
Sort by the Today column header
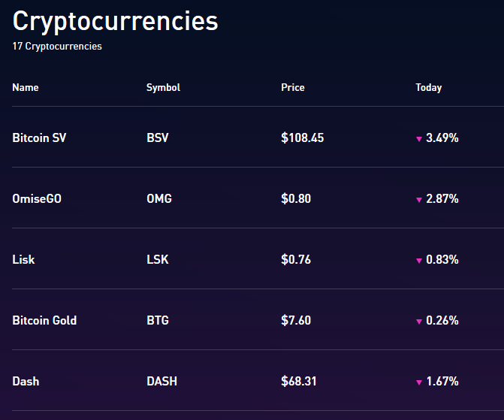pyautogui.click(x=428, y=87)
